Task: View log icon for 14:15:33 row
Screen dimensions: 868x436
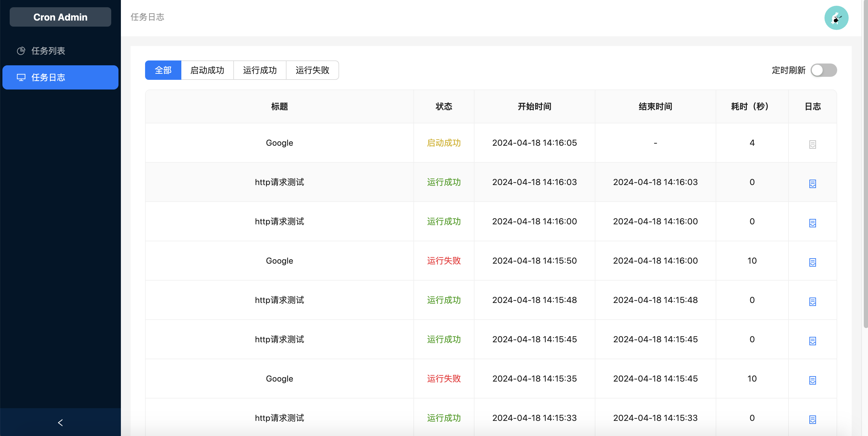Action: [x=812, y=419]
